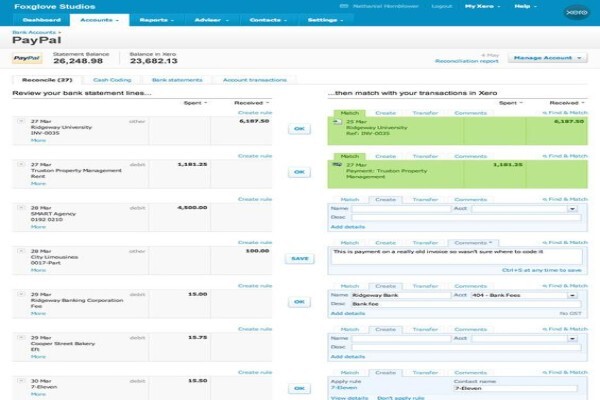Click Name field for SMART Agency transaction

[401, 209]
